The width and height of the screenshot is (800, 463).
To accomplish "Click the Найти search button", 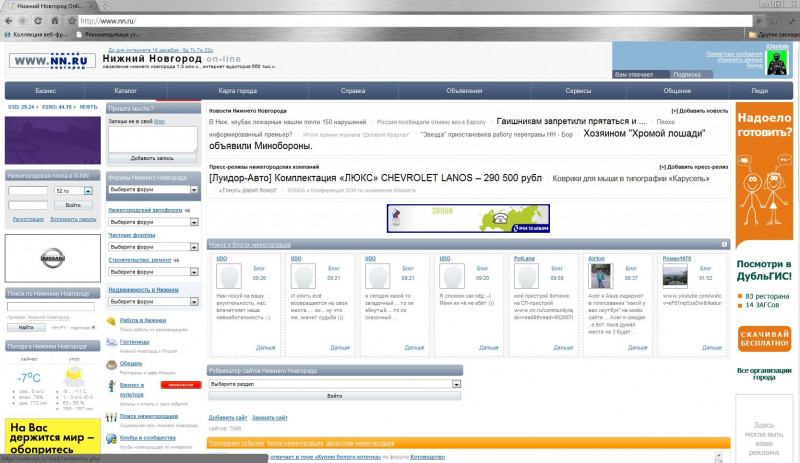I will tap(26, 327).
